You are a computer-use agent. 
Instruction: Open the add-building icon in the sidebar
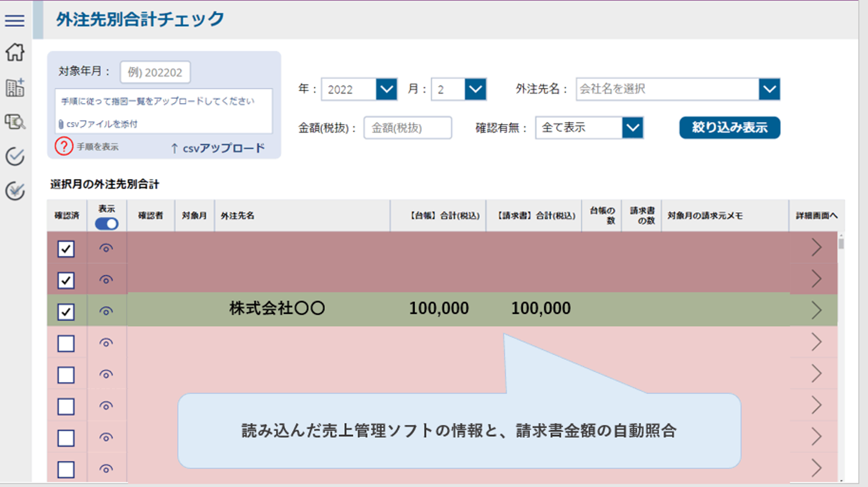tap(14, 87)
